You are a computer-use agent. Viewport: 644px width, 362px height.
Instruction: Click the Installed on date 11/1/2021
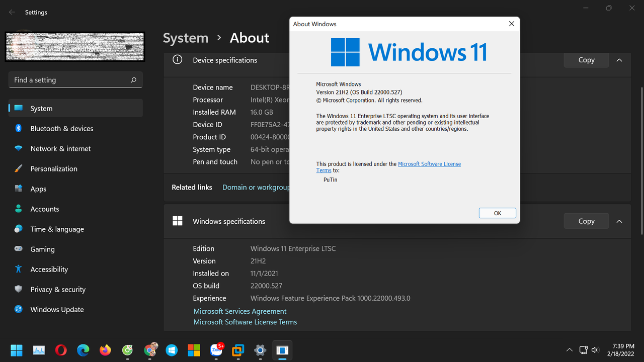[264, 274]
